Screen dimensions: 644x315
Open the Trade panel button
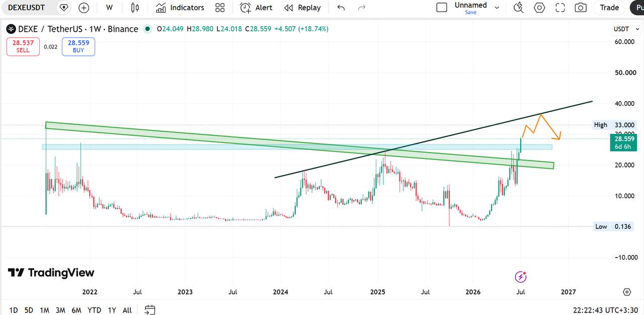tap(609, 8)
